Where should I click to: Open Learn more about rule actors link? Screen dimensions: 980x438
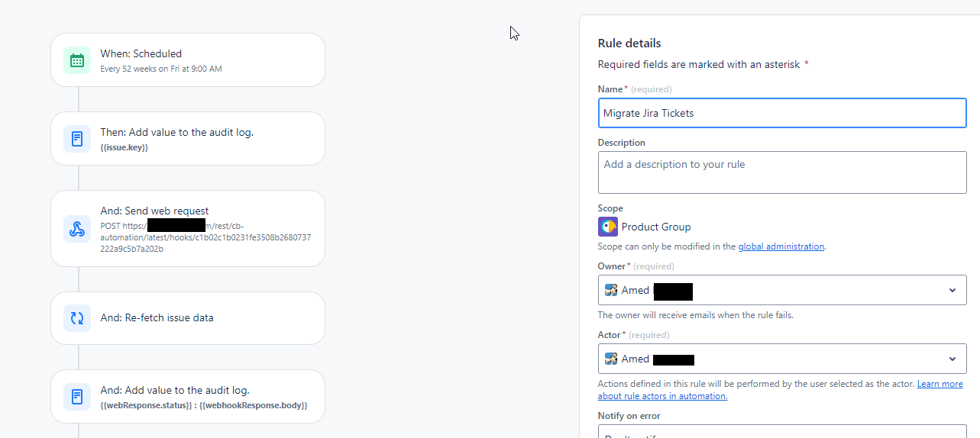coord(780,390)
